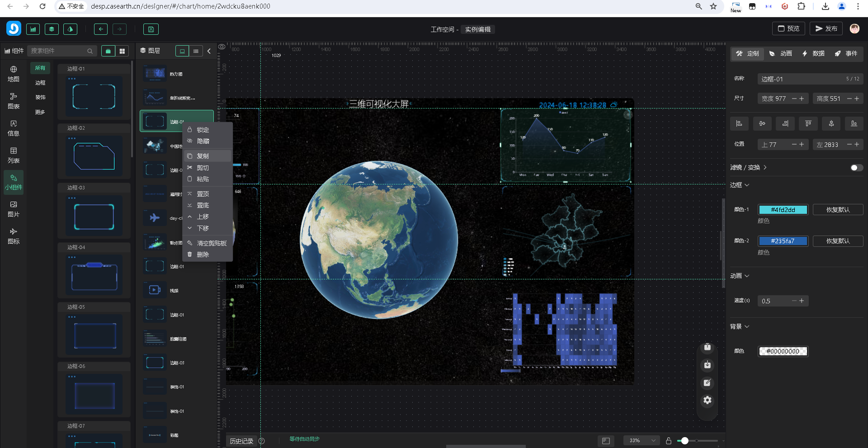Screen dimensions: 868x448
Task: Switch layers to thumbnail view mode
Action: (182, 51)
